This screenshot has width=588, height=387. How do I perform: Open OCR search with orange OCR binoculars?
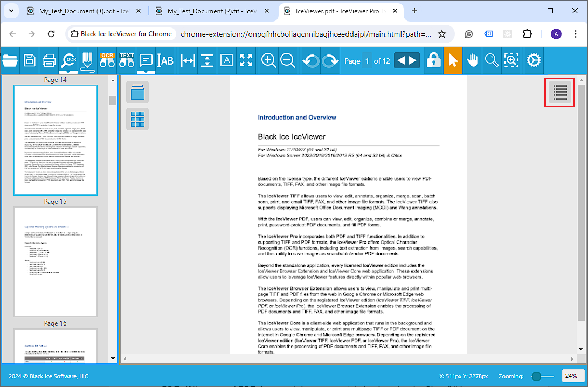[107, 60]
